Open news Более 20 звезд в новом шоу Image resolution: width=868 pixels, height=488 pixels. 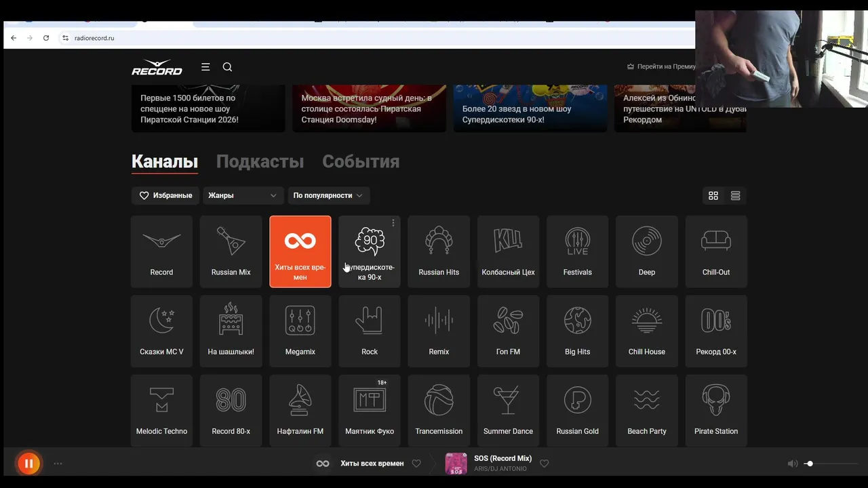tap(530, 108)
